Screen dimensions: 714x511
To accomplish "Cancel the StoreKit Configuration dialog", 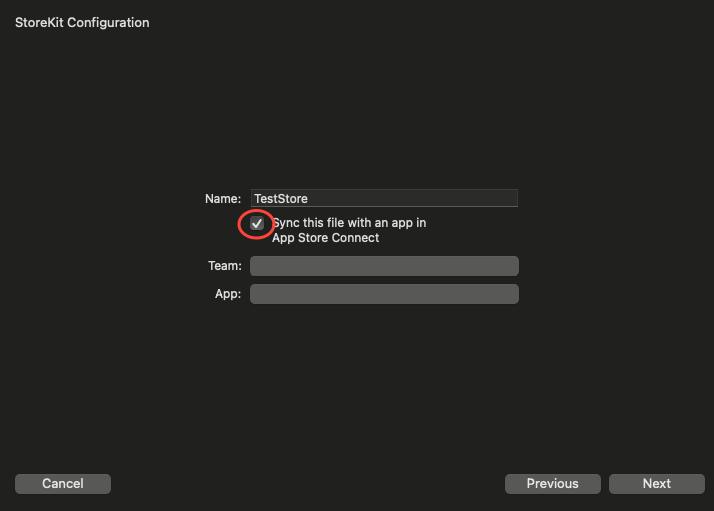I will 62,484.
